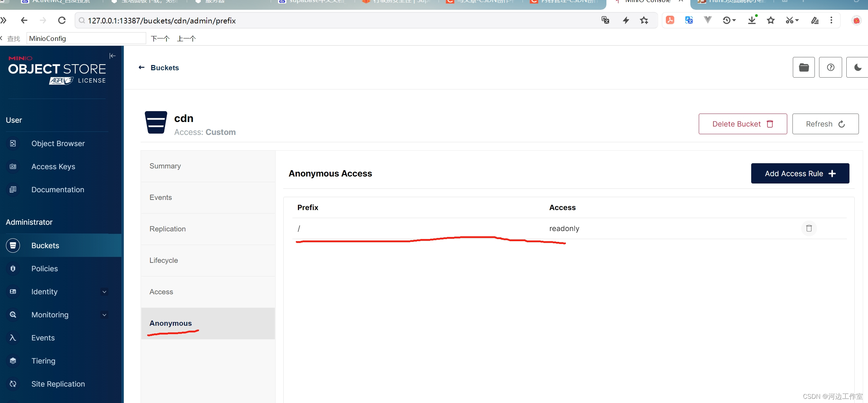
Task: Delete the readonly access rule
Action: click(809, 228)
